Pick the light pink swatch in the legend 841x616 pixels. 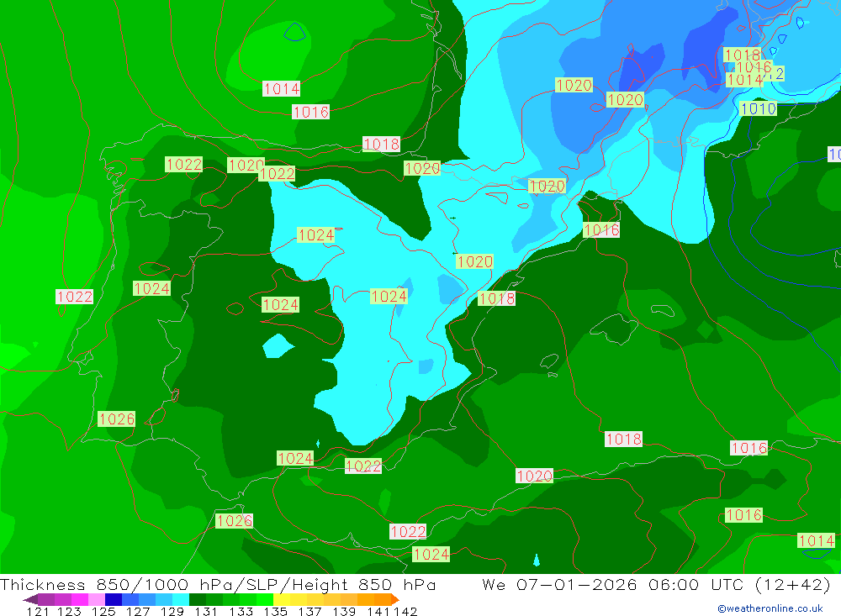(97, 599)
